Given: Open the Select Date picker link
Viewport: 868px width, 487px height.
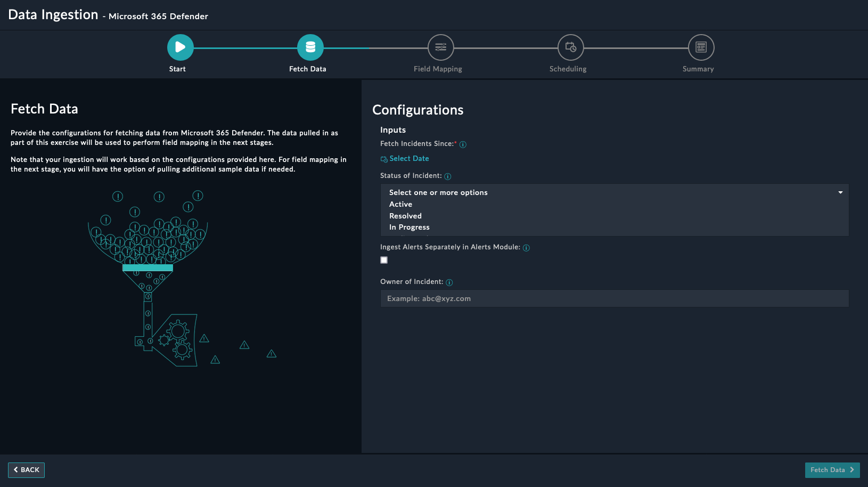Looking at the screenshot, I should pos(408,159).
